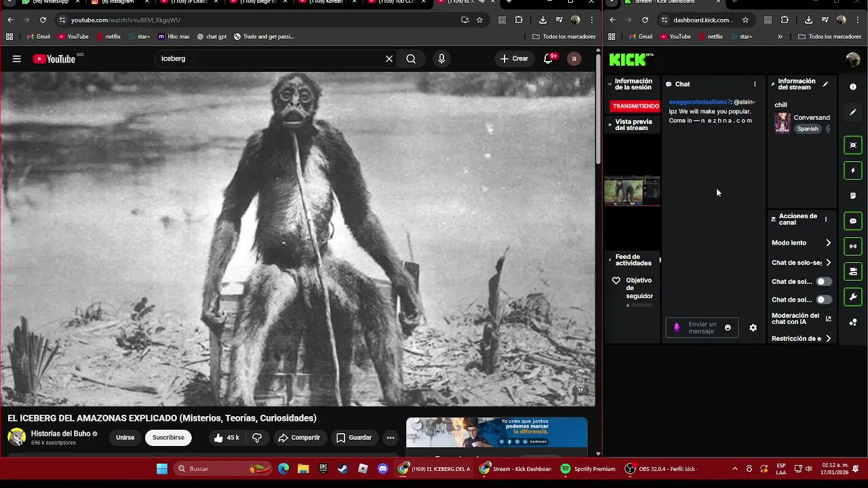Viewport: 868px width, 488px height.
Task: Open Windows Start button
Action: coord(162,469)
